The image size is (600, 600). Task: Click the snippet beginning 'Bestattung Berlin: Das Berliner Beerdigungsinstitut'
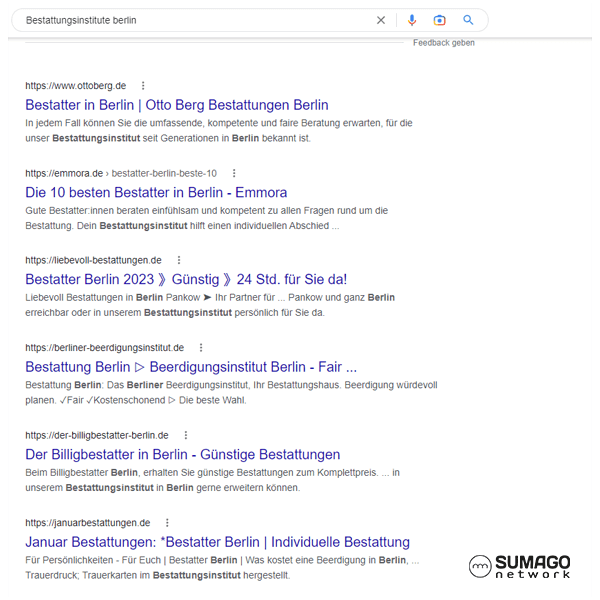[231, 392]
